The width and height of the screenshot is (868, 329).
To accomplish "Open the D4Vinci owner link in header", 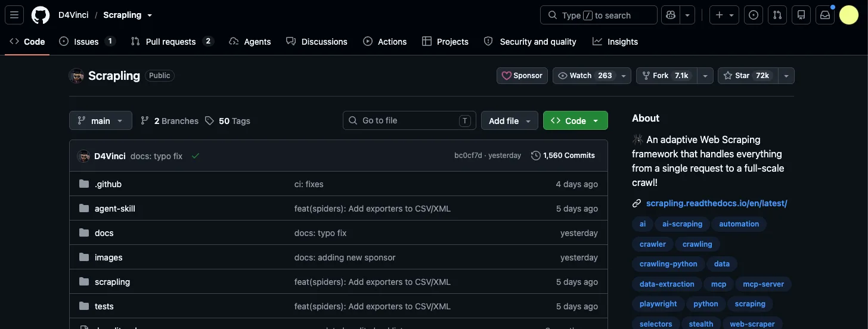I will [73, 15].
